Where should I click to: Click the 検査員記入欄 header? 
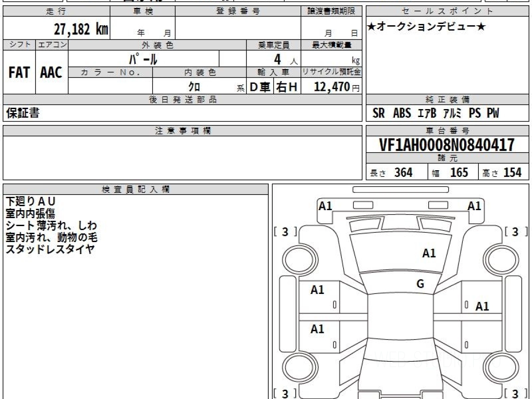tap(136, 189)
